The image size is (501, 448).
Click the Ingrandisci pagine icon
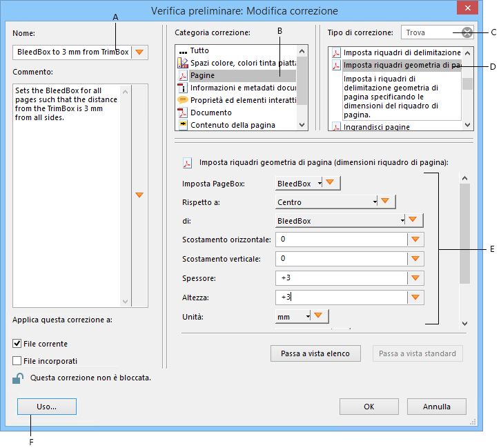(336, 127)
